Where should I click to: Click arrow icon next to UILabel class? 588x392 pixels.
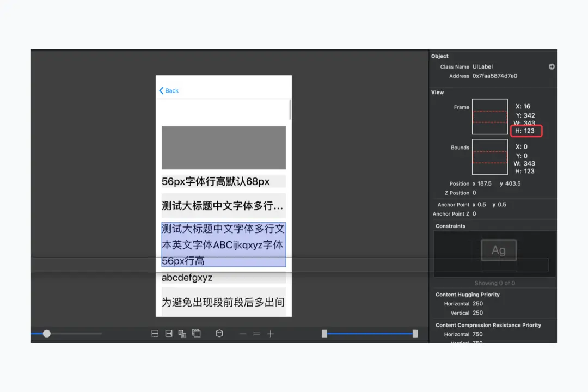[552, 67]
